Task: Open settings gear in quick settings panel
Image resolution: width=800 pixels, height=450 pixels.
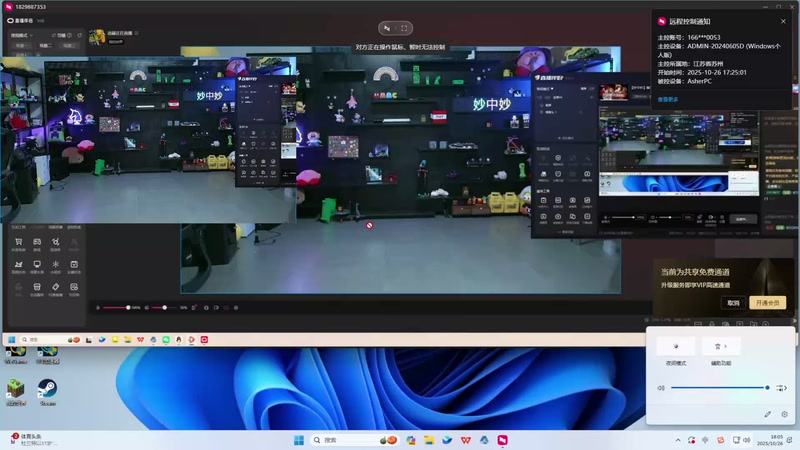Action: click(x=785, y=414)
